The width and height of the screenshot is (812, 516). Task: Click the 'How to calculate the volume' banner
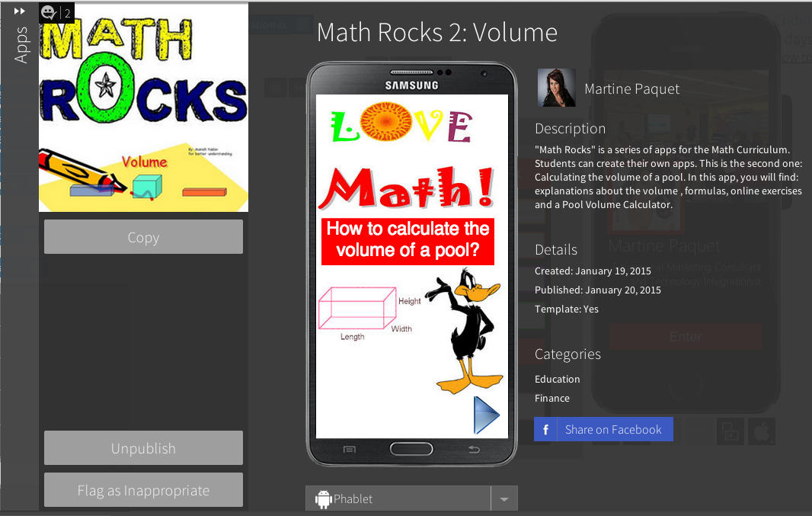click(408, 241)
